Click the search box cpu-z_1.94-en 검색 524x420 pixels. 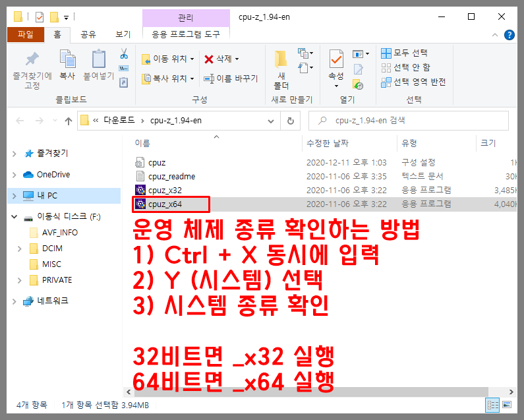pos(409,121)
